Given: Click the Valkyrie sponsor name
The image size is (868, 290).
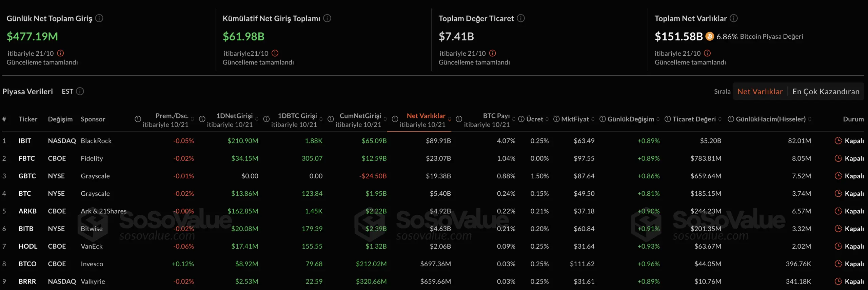Looking at the screenshot, I should coord(93,282).
